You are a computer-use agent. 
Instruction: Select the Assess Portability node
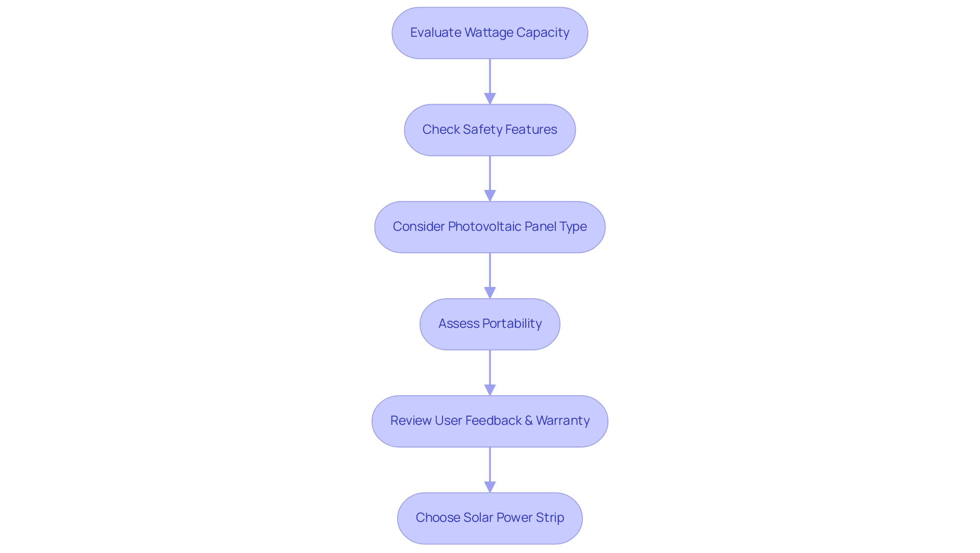[x=489, y=324]
